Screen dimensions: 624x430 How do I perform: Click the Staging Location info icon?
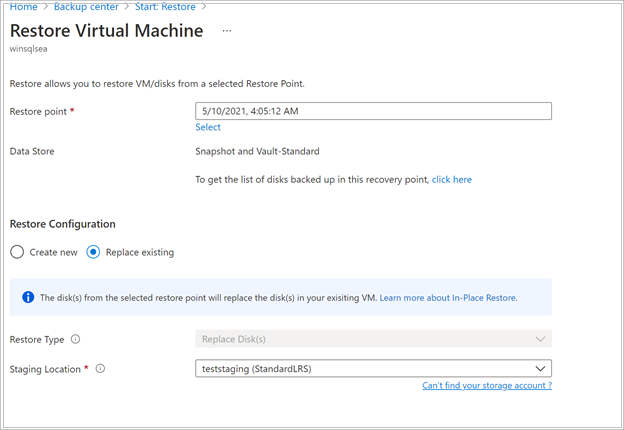[100, 369]
